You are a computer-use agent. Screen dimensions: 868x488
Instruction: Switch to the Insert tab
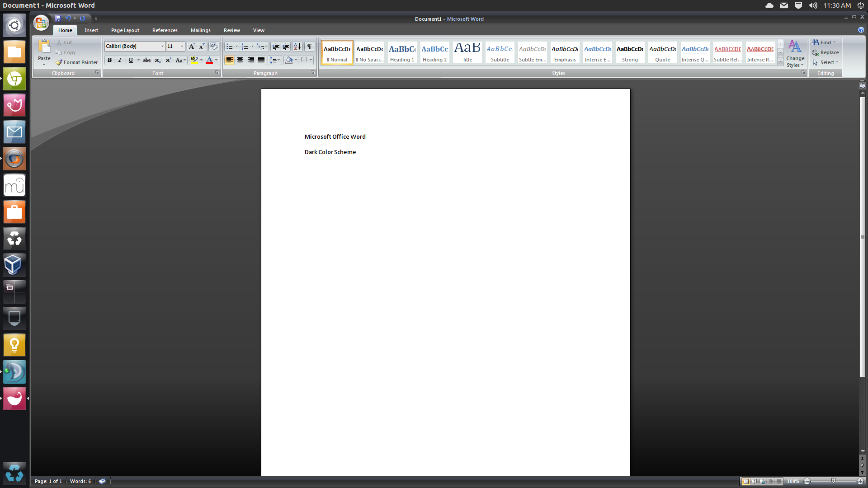point(91,30)
